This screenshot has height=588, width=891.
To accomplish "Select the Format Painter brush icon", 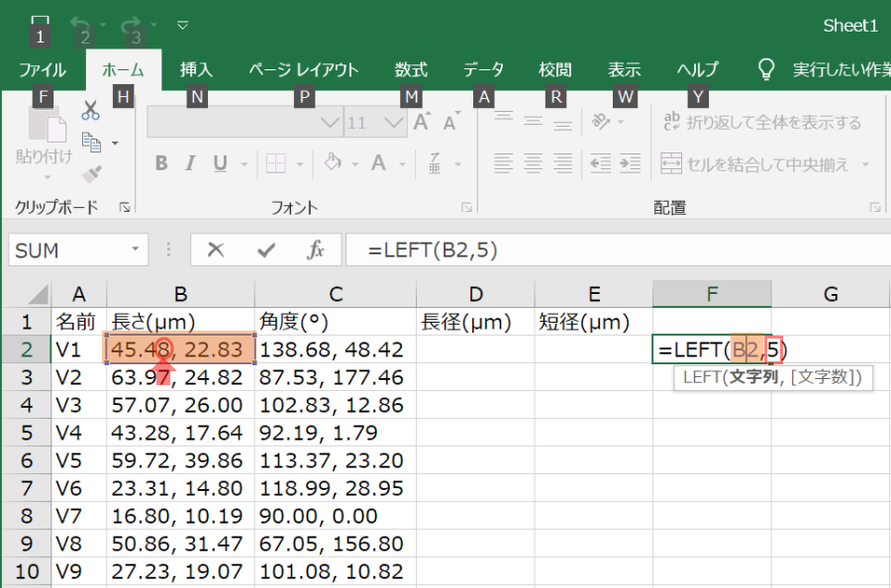I will coord(91,174).
